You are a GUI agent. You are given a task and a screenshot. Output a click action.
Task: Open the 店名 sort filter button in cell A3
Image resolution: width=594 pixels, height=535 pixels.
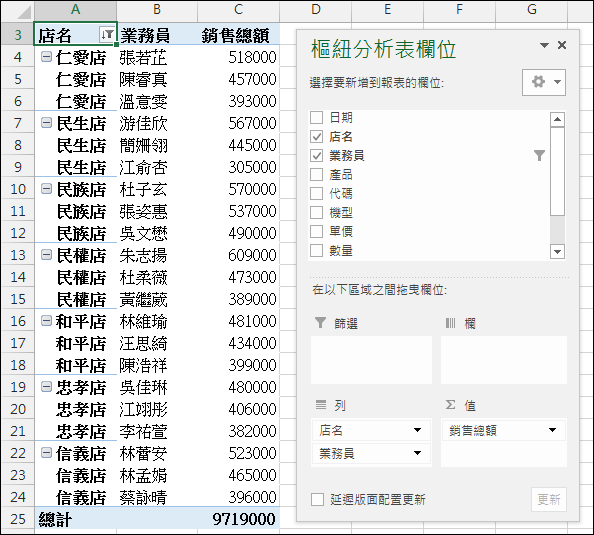pos(107,34)
